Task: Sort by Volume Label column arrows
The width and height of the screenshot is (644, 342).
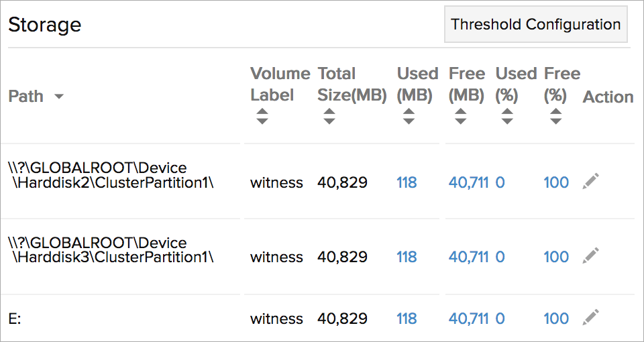Action: click(262, 115)
